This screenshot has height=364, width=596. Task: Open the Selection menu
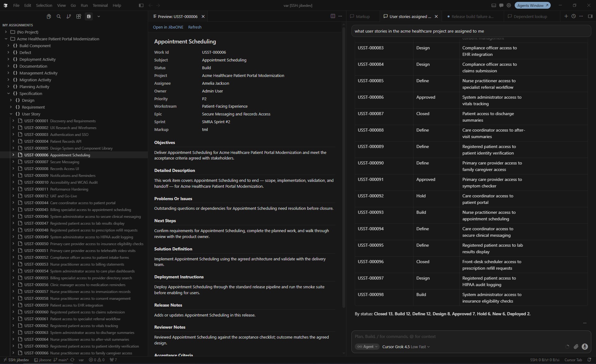(44, 5)
